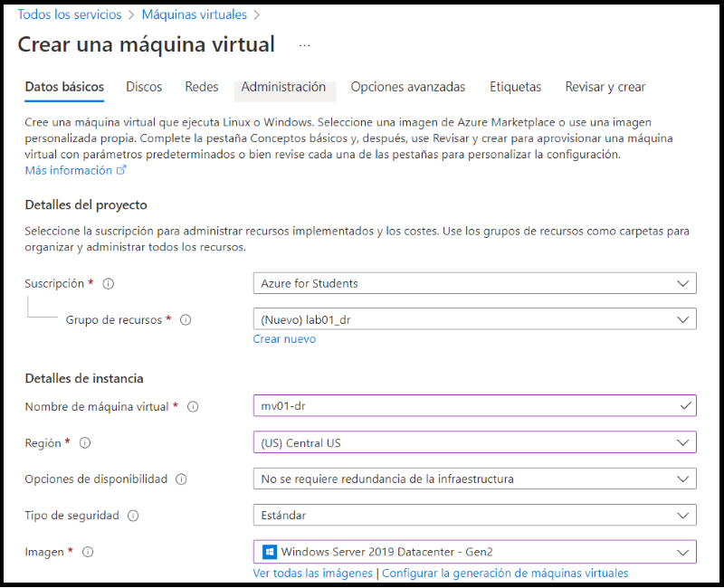This screenshot has width=724, height=588.
Task: Click the Todos los servicios breadcrumb
Action: coord(70,14)
